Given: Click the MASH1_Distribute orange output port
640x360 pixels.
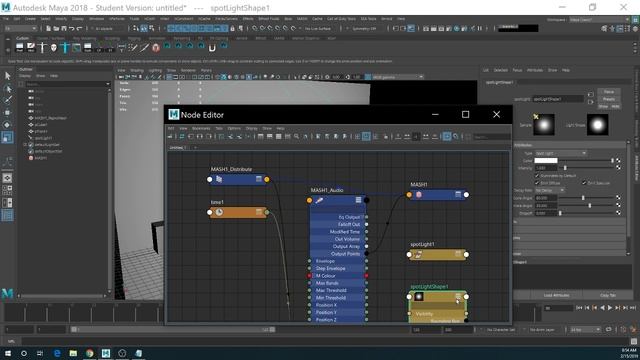Looking at the screenshot, I should click(x=267, y=179).
